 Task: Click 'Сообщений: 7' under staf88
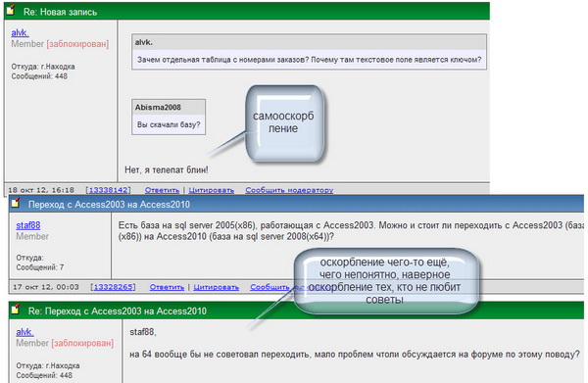click(x=40, y=267)
